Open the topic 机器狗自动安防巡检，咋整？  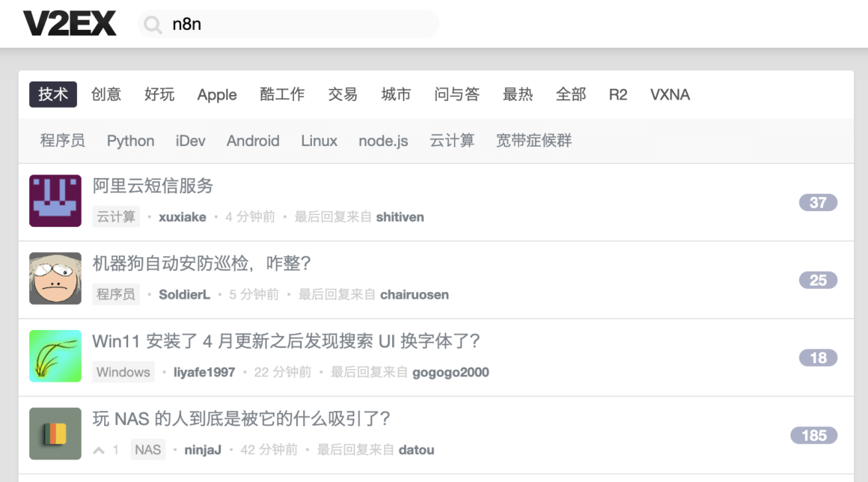pyautogui.click(x=202, y=263)
